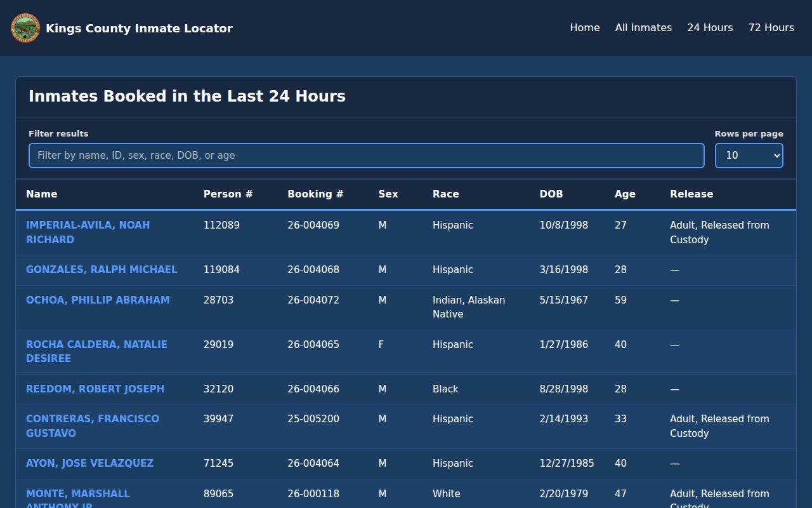Click age 59 in OCHOA row
Image resolution: width=812 pixels, height=508 pixels.
pos(620,300)
